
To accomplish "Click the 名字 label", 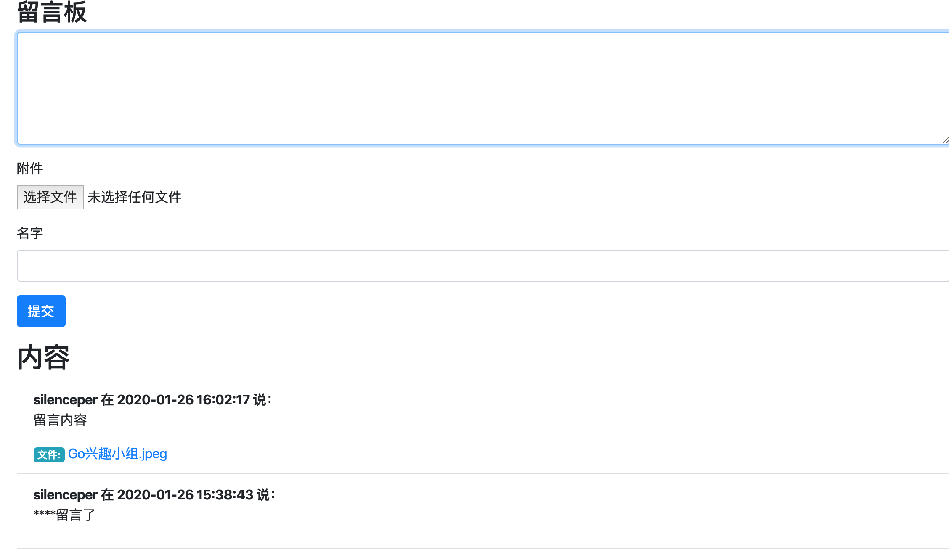I will [30, 233].
